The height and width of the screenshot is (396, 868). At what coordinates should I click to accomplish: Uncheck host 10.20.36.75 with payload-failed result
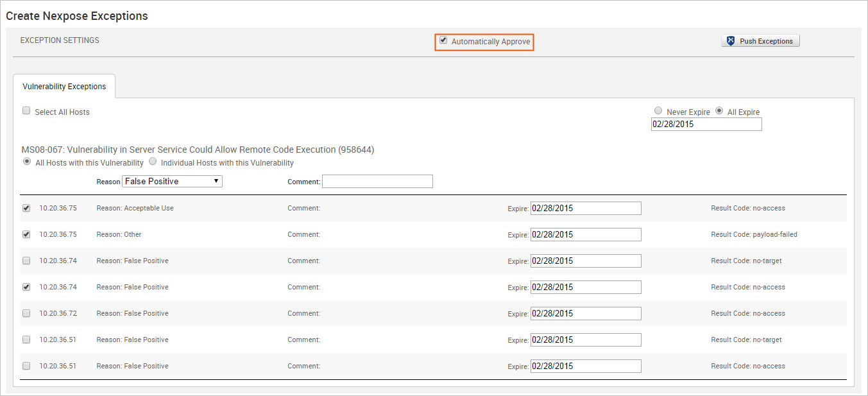point(26,234)
